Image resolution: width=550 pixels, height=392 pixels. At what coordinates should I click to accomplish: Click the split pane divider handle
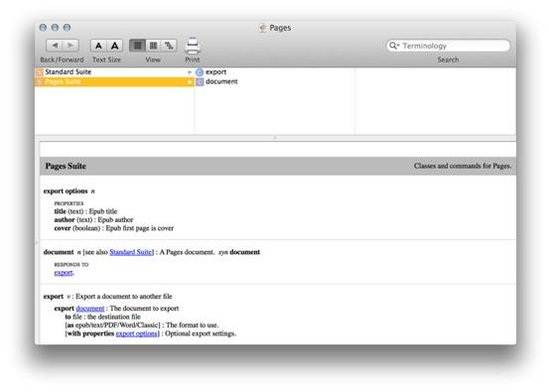click(x=275, y=138)
